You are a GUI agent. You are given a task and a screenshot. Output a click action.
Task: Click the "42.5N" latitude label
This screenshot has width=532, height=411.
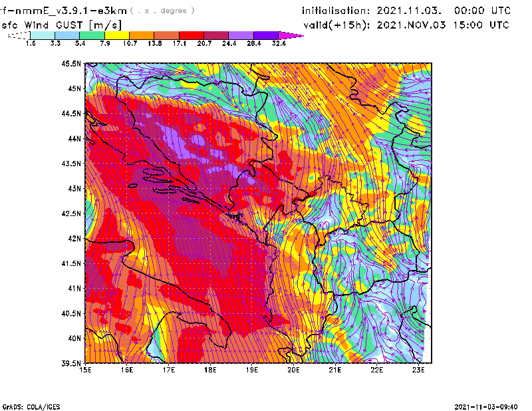pyautogui.click(x=71, y=213)
